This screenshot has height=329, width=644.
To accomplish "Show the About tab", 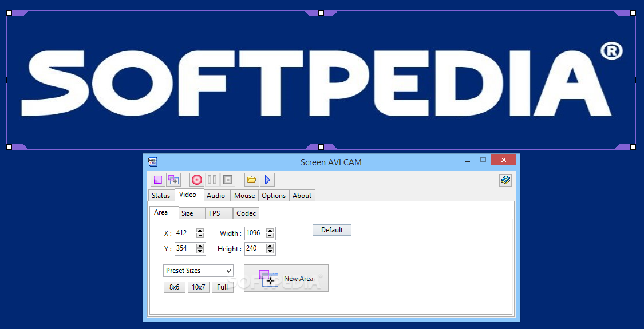I will tap(302, 196).
